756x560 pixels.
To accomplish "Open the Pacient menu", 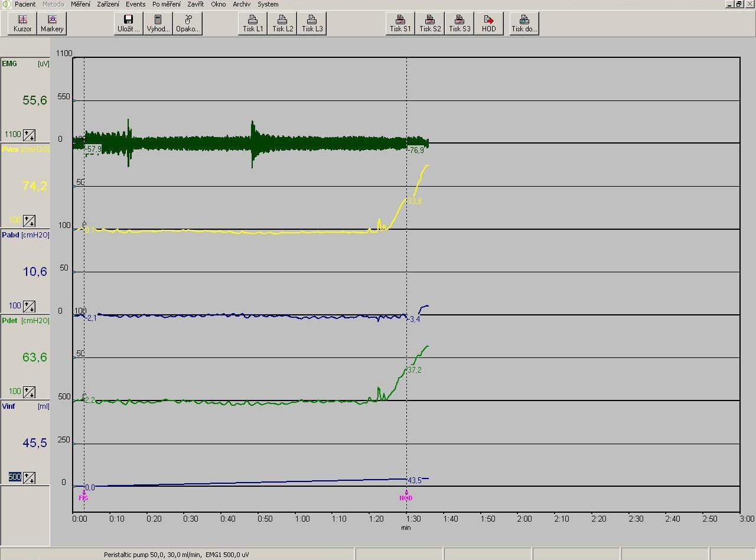I will 25,4.
